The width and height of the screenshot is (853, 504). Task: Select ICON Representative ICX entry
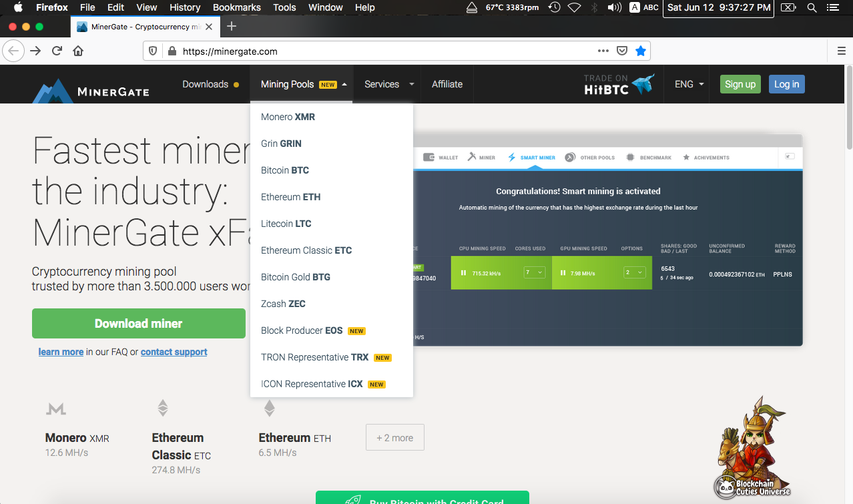pyautogui.click(x=332, y=384)
